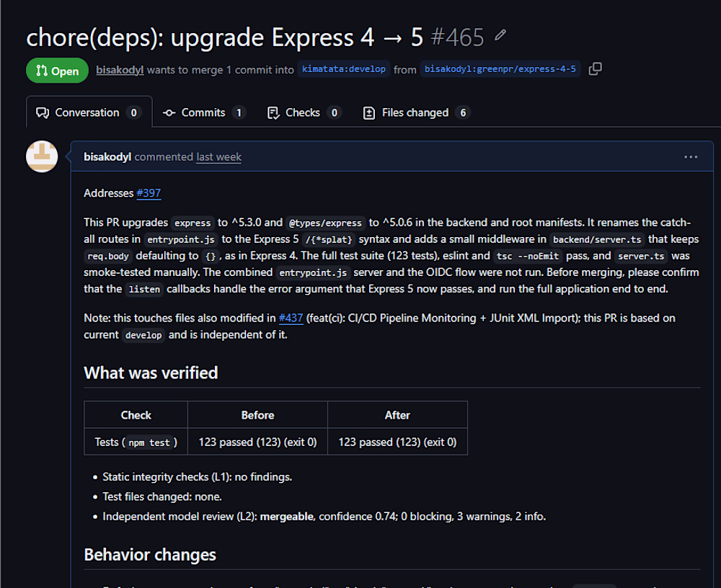Click the 'last week' comment timestamp
Viewport: 721px width, 588px height.
click(x=219, y=157)
